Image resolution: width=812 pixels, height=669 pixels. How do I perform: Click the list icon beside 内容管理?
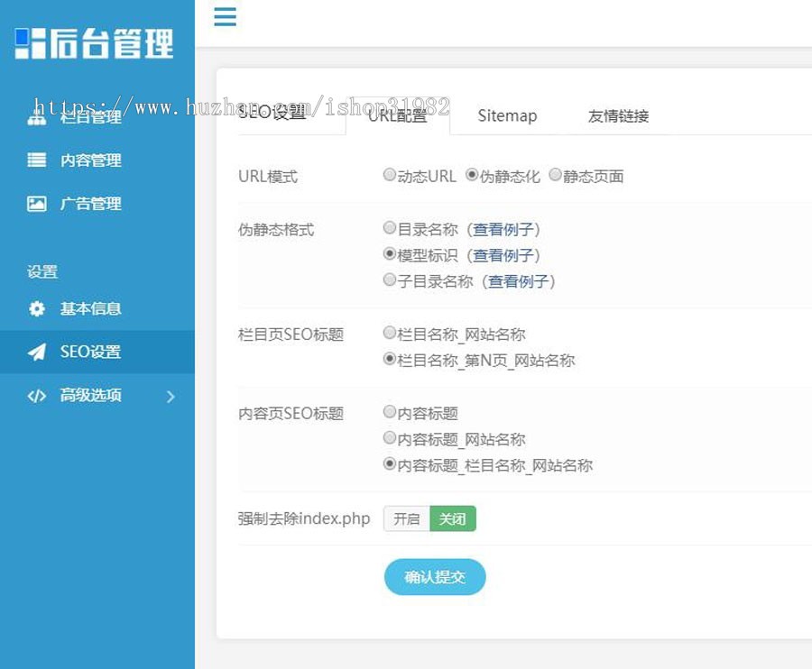(36, 160)
